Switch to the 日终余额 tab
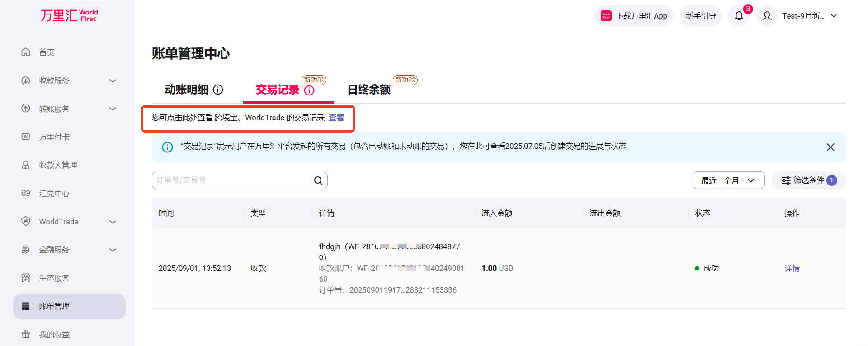This screenshot has width=868, height=346. 368,90
